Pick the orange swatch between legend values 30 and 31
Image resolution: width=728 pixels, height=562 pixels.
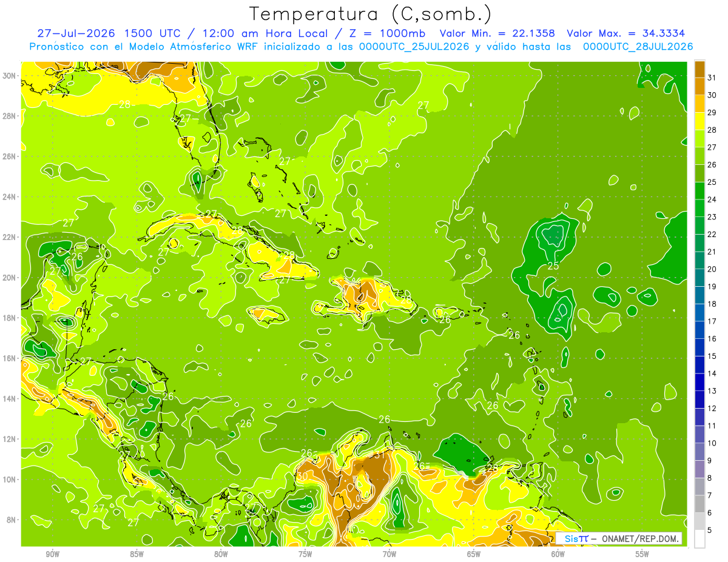click(x=699, y=85)
